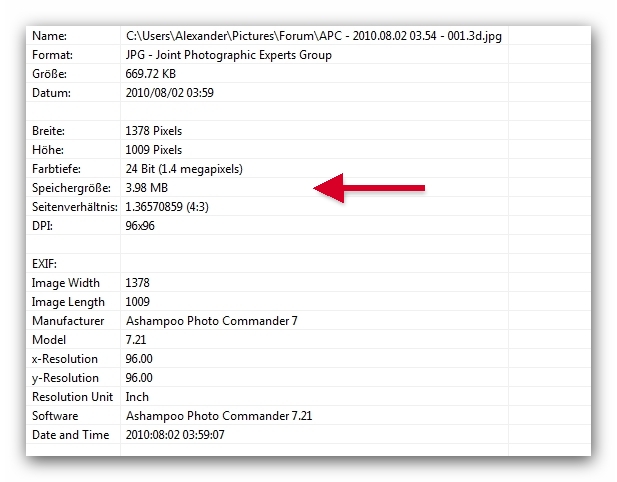Select the Image Length value 1009
Image resolution: width=617 pixels, height=482 pixels.
[137, 302]
